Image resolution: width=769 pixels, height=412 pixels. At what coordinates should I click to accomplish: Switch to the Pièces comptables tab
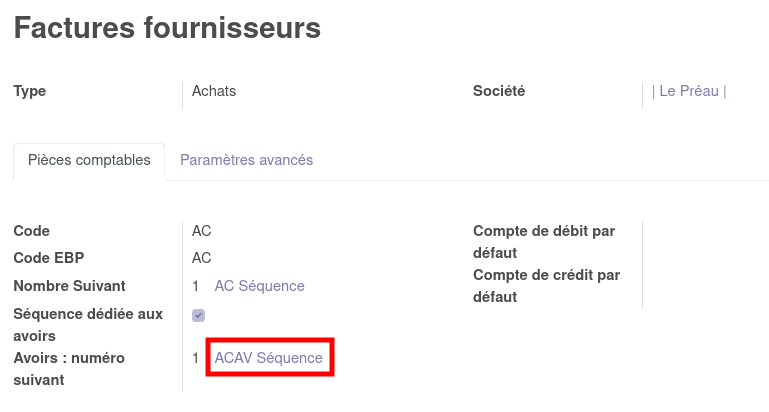point(89,160)
